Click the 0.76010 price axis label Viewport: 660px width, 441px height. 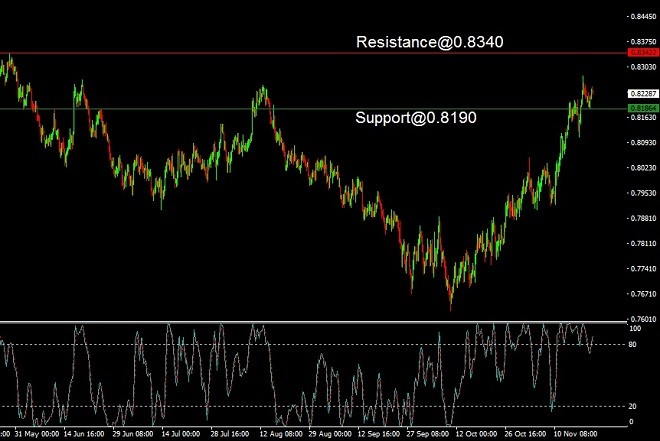pyautogui.click(x=643, y=319)
